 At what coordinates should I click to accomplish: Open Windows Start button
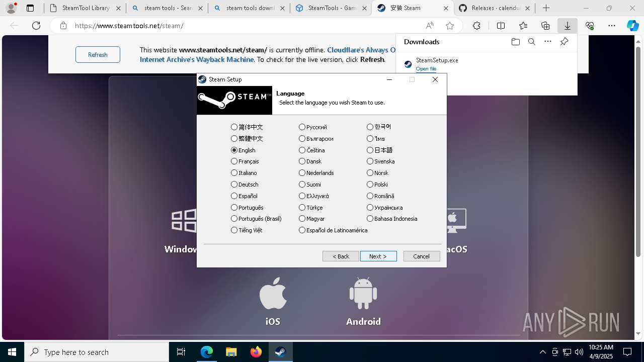tap(12, 352)
